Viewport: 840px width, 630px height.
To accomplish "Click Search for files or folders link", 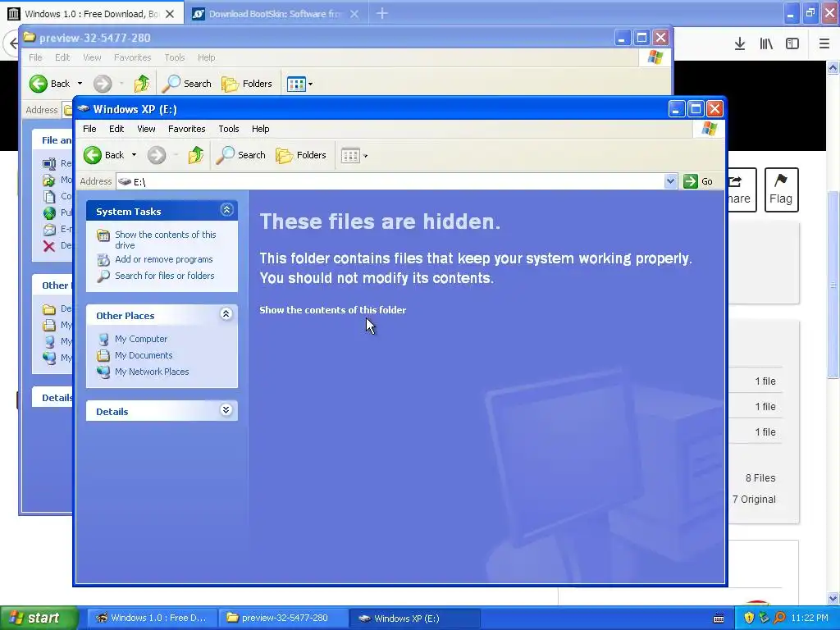I will coord(164,276).
